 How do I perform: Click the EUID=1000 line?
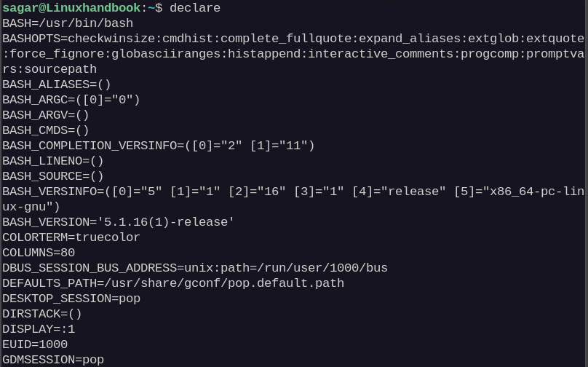tap(35, 344)
